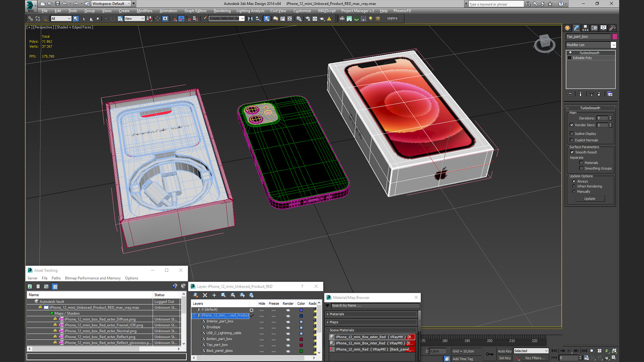Open the Modify command panel tab
The width and height of the screenshot is (644, 362).
pyautogui.click(x=576, y=28)
